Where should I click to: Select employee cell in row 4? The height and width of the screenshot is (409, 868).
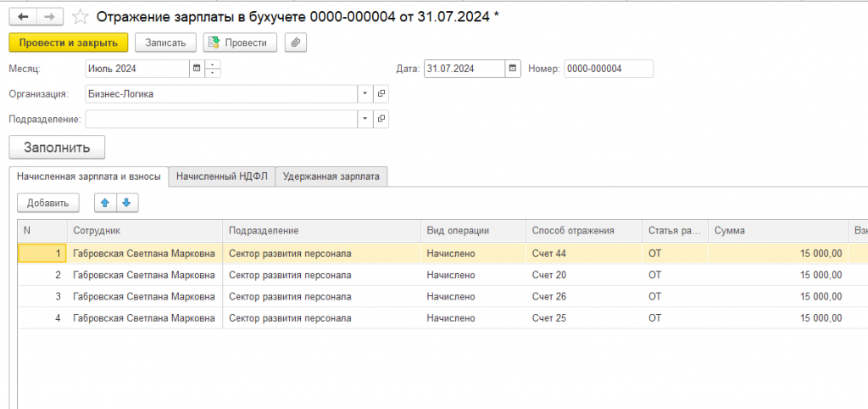coord(145,318)
